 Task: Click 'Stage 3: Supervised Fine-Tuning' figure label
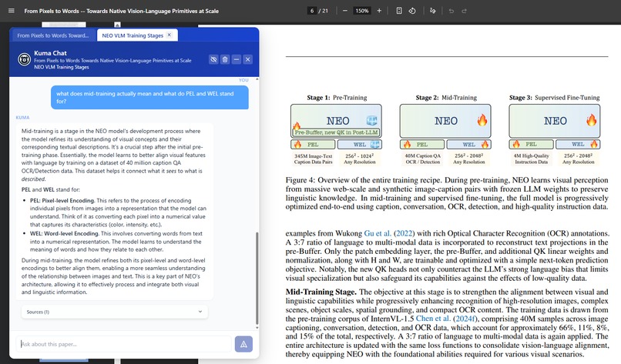tap(554, 97)
